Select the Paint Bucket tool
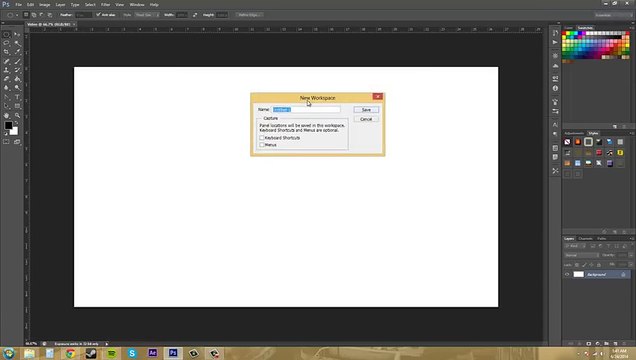 click(17, 79)
